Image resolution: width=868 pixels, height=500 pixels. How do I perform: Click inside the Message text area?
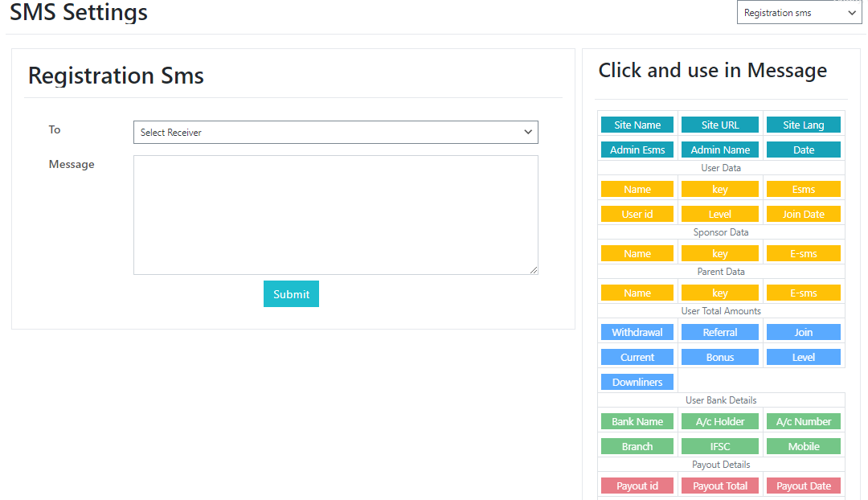(x=335, y=215)
